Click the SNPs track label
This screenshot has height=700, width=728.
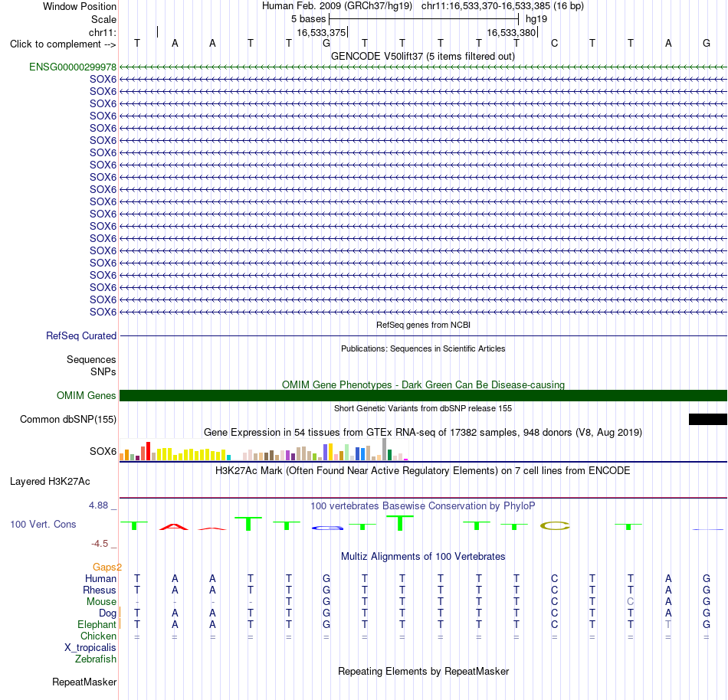103,372
